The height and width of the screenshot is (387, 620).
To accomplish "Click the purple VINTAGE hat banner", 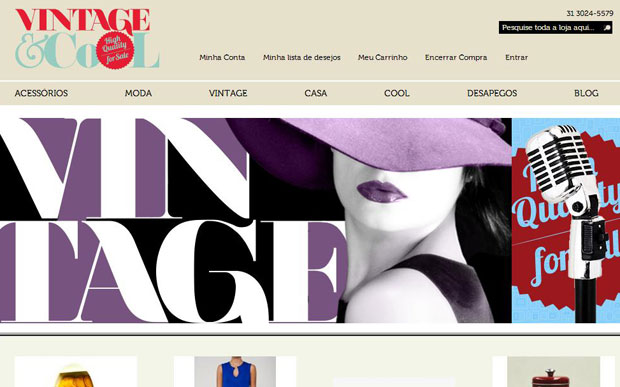I will click(x=255, y=220).
